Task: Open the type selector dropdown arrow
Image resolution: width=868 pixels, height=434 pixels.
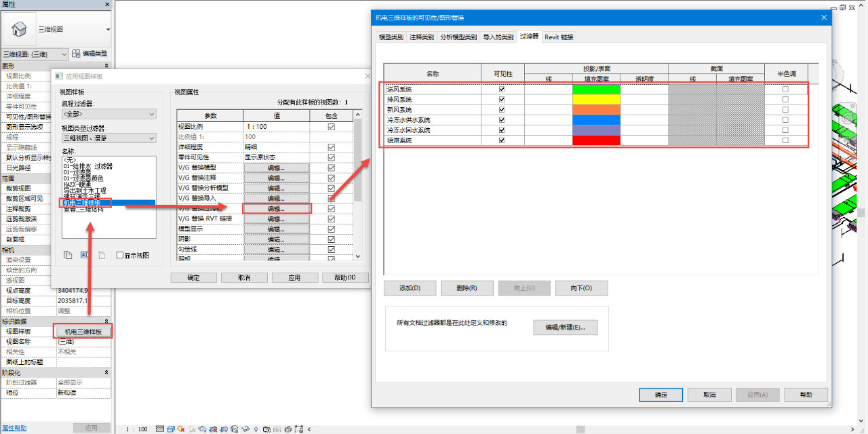Action: pyautogui.click(x=108, y=29)
